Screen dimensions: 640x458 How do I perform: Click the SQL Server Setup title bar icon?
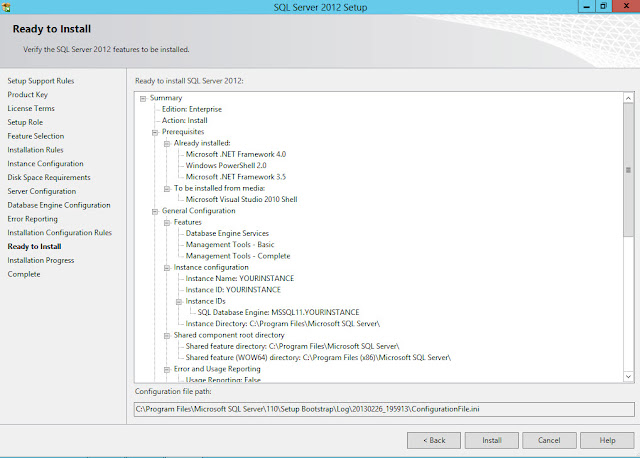[x=6, y=7]
